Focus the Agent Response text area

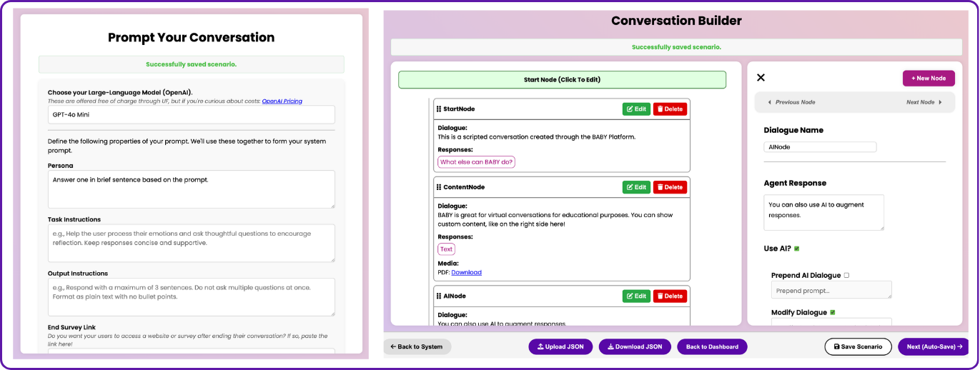[823, 212]
